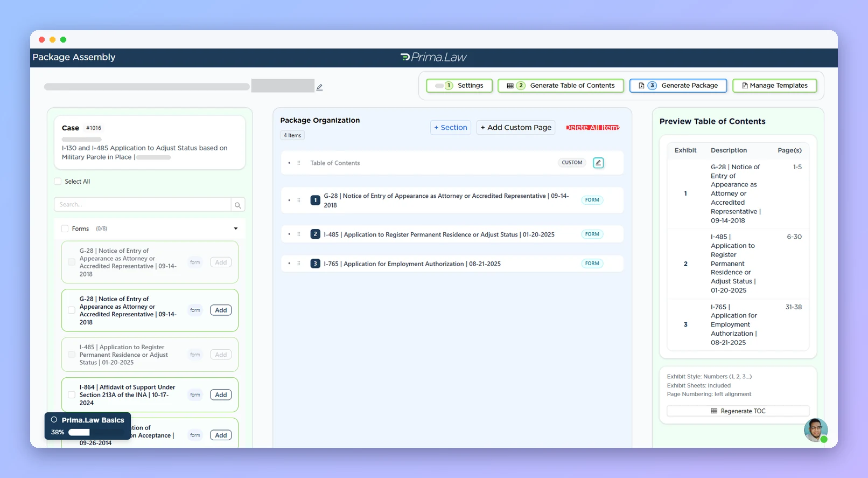868x478 pixels.
Task: Open Manage Templates
Action: pyautogui.click(x=774, y=86)
